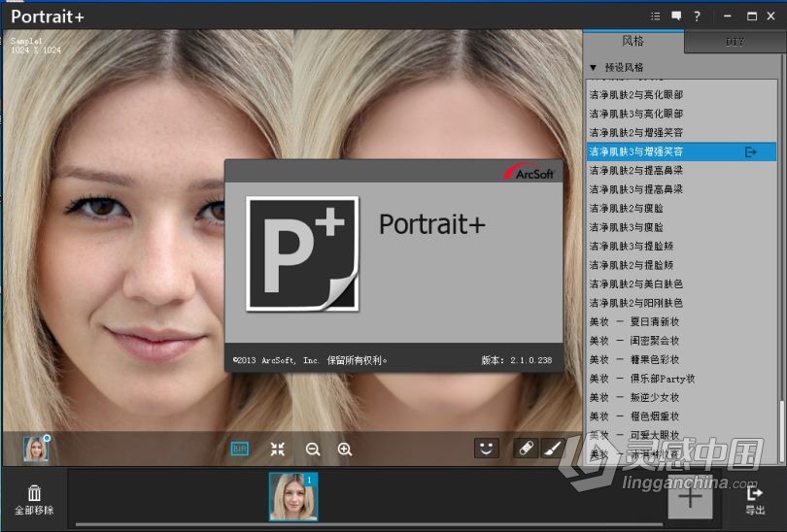Minimize the Portrait+ window
The width and height of the screenshot is (787, 532).
pyautogui.click(x=728, y=17)
